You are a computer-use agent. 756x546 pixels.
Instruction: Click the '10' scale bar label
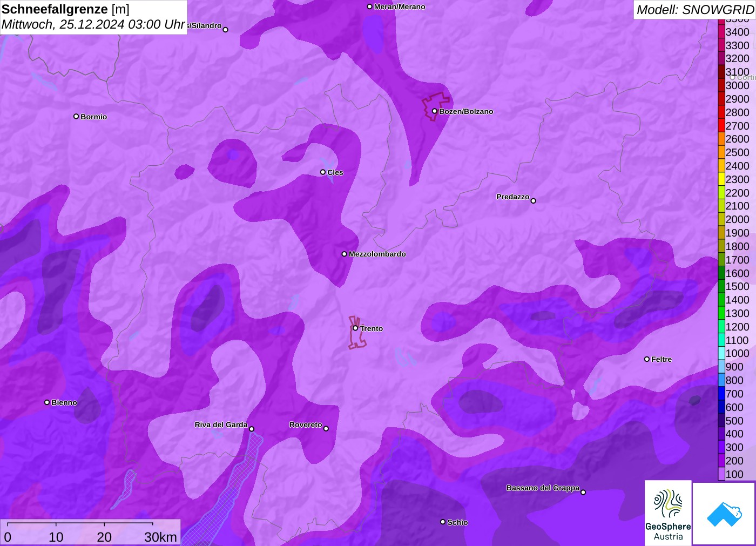pyautogui.click(x=56, y=537)
